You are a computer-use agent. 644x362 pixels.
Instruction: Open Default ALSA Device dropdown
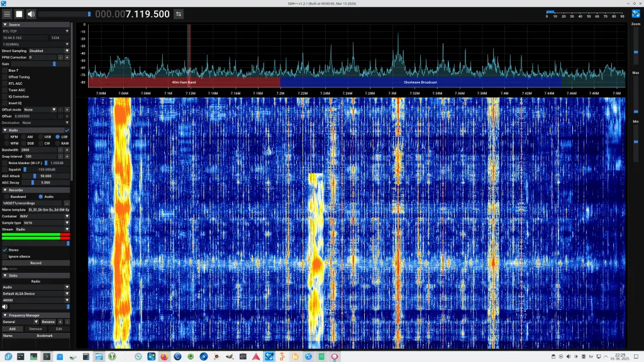[x=36, y=294]
